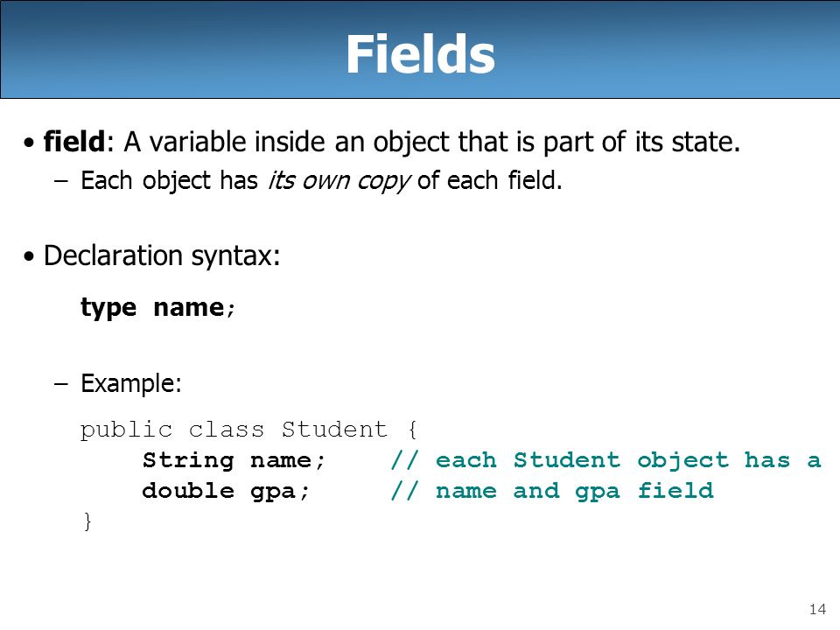Click the "Declaration syntax:" bullet text
840x630 pixels.
pos(162,255)
